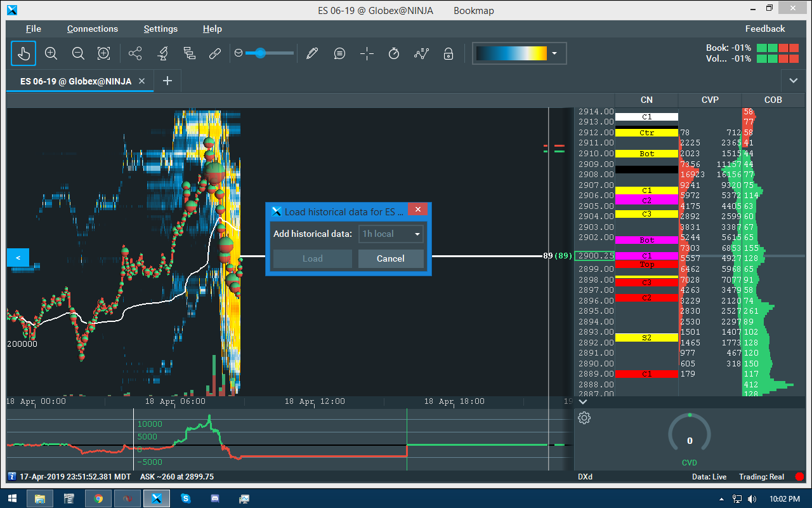
Task: Select the pencil drawing tool
Action: point(311,53)
